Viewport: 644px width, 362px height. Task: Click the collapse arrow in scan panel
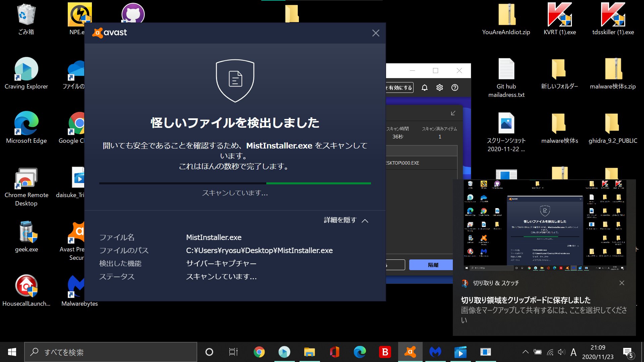(x=453, y=113)
